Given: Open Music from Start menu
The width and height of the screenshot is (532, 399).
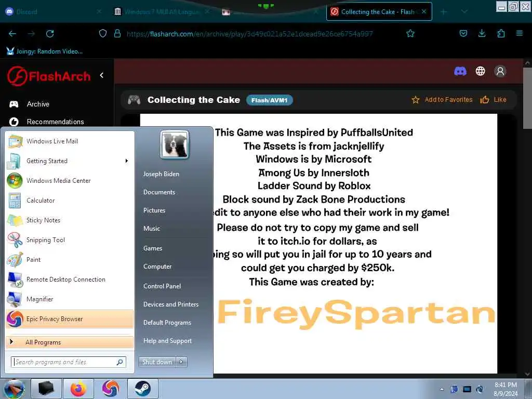Looking at the screenshot, I should pyautogui.click(x=152, y=229).
